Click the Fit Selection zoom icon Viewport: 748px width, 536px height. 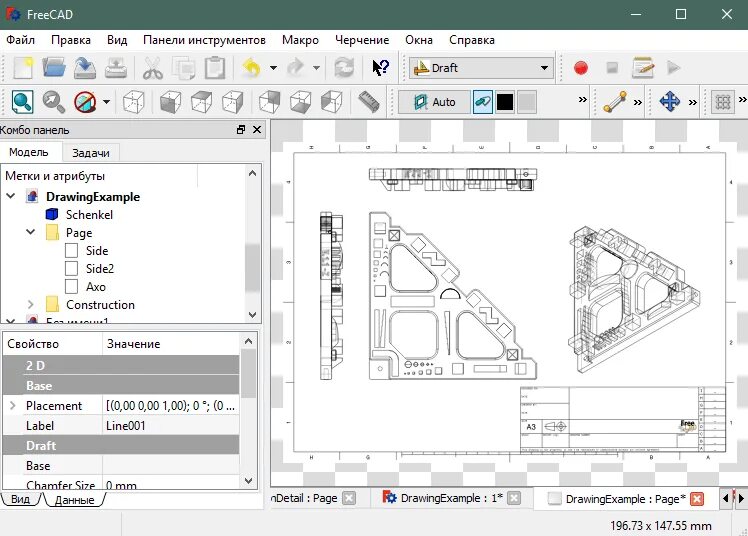53,102
